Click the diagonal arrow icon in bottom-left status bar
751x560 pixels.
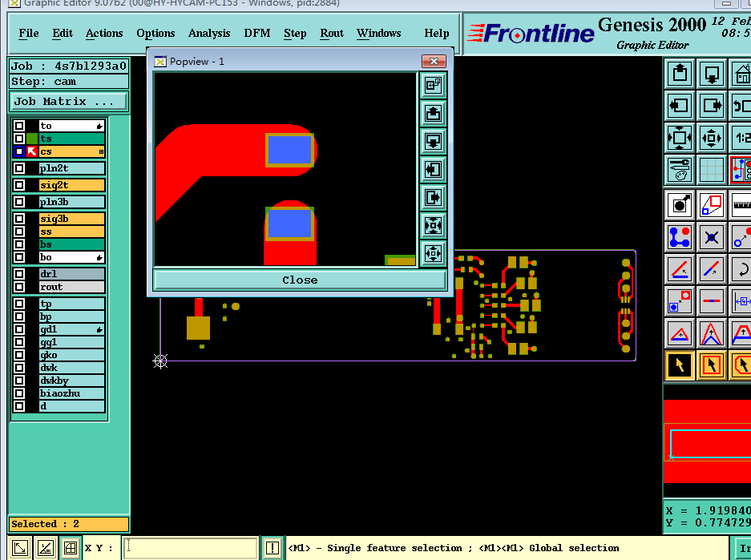[x=20, y=547]
